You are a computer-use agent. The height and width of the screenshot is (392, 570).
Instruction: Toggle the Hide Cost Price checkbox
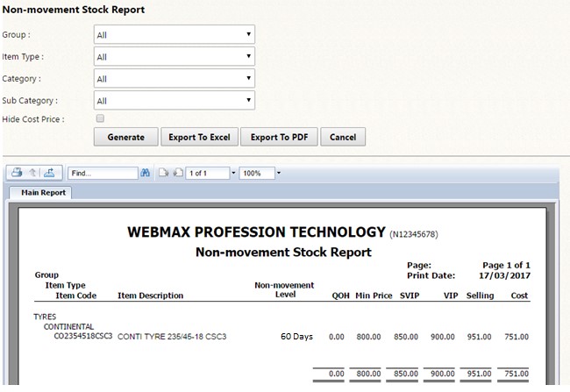click(100, 118)
